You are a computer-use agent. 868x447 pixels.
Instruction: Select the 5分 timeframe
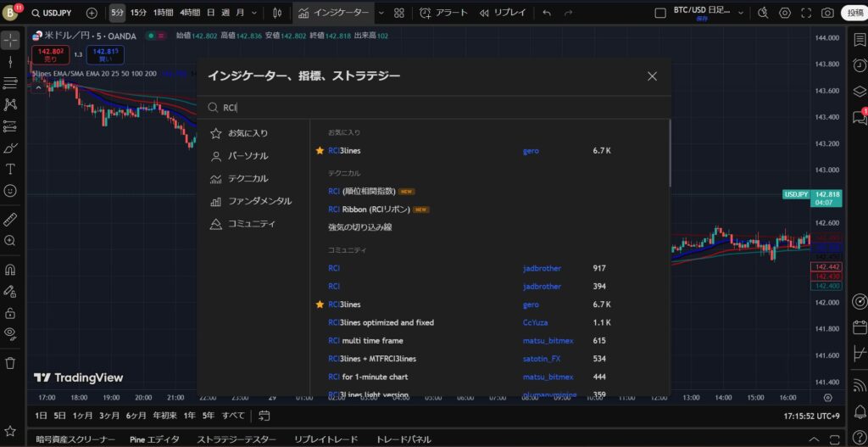(117, 13)
